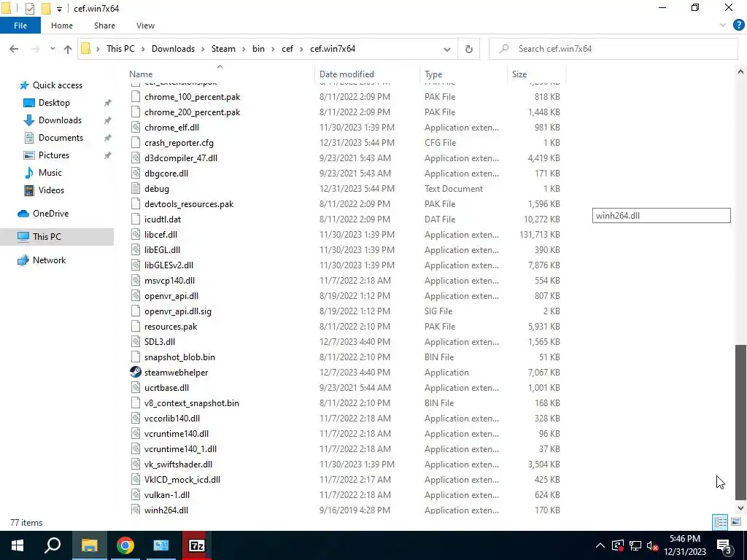The height and width of the screenshot is (560, 747).
Task: Open the muted volume tray icon
Action: point(653,545)
